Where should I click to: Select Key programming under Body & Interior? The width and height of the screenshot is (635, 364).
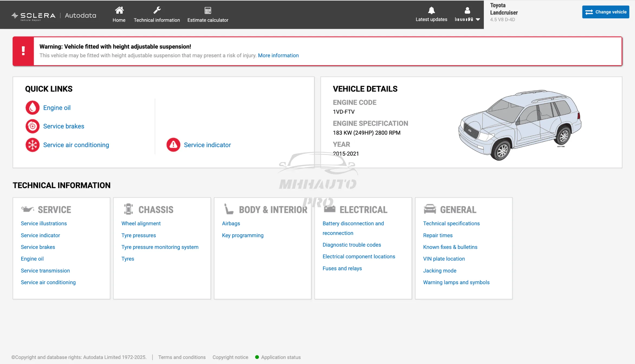coord(242,235)
